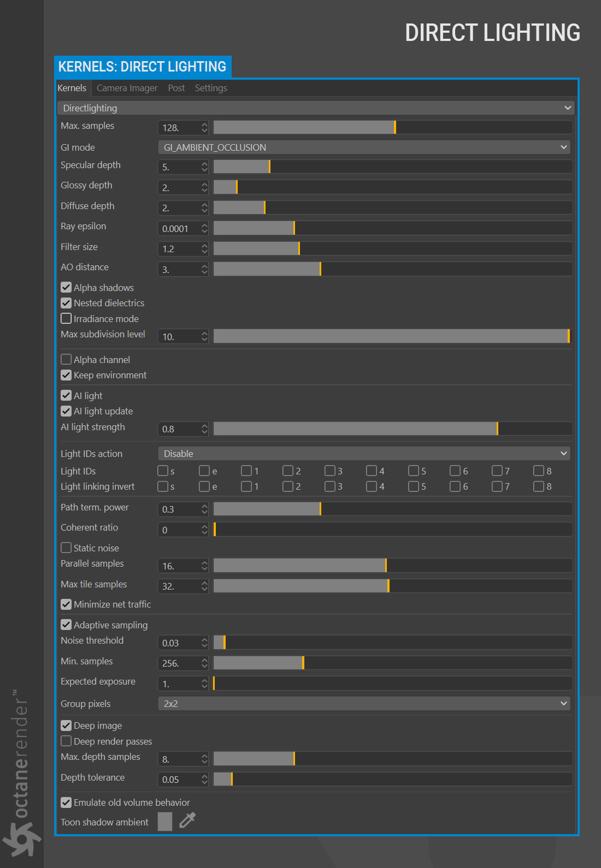Enable Static noise
The height and width of the screenshot is (868, 601).
tap(66, 548)
